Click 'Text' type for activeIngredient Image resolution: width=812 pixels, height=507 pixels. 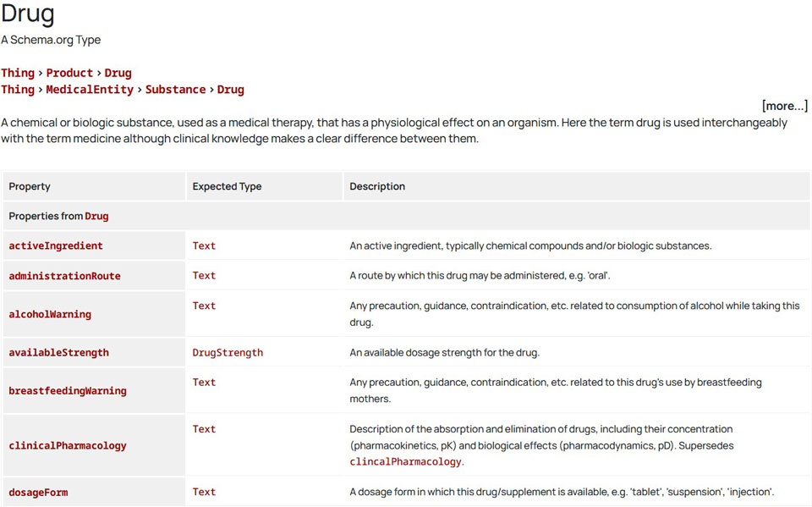[x=204, y=245]
